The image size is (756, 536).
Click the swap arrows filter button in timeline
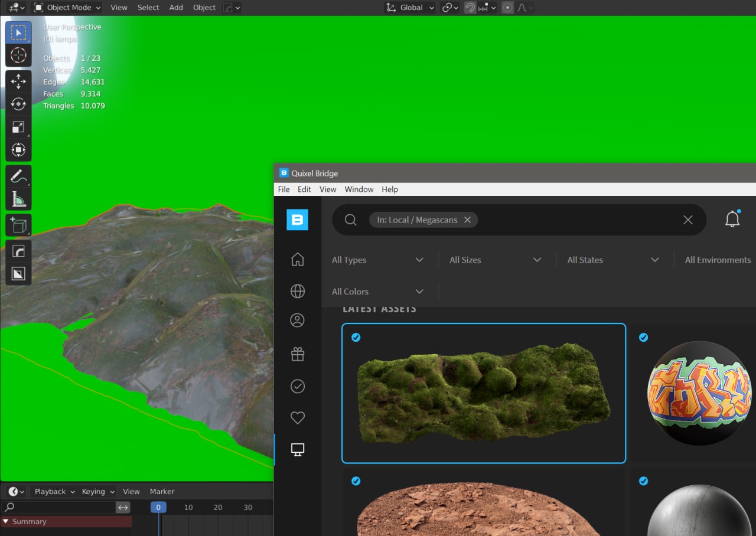[123, 507]
